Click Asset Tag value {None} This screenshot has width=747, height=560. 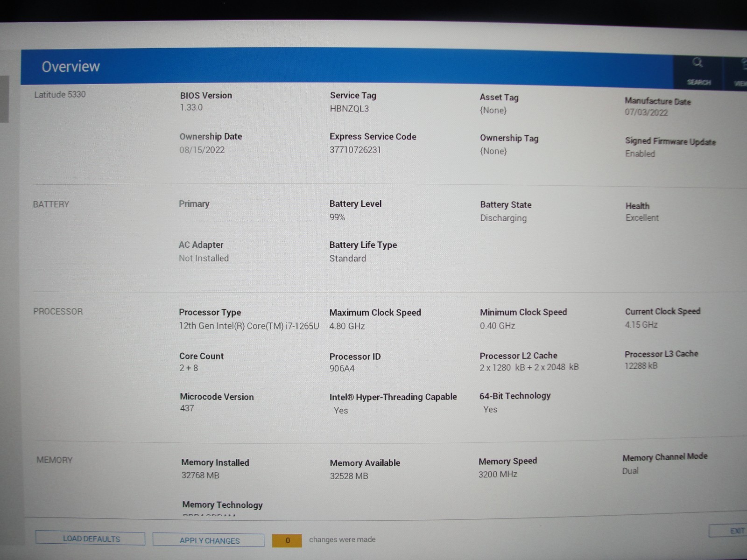click(x=493, y=111)
